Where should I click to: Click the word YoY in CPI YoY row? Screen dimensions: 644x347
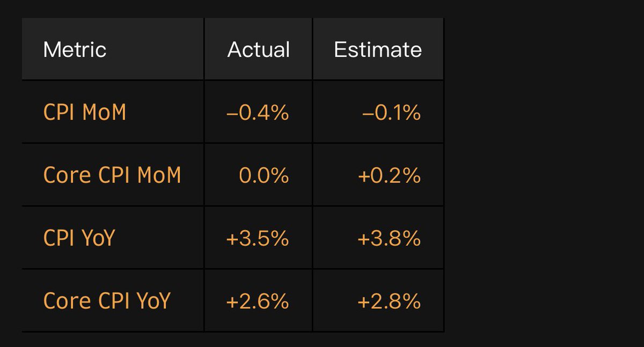[x=99, y=238]
